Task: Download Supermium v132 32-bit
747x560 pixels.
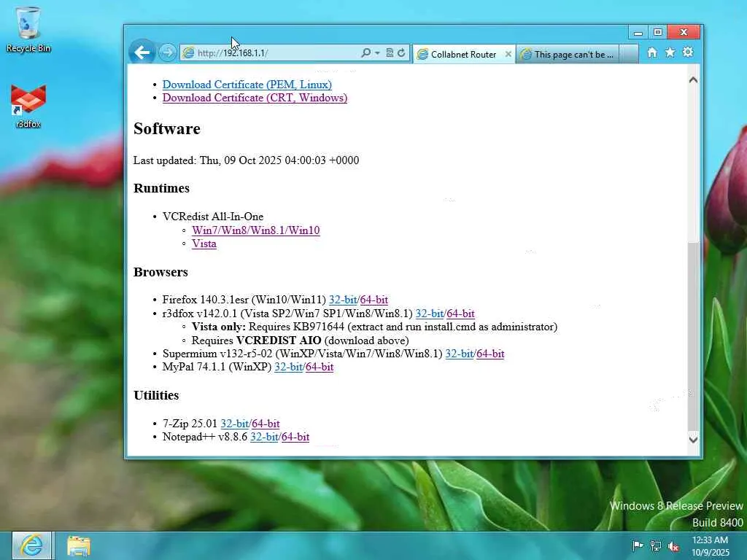Action: (x=460, y=354)
